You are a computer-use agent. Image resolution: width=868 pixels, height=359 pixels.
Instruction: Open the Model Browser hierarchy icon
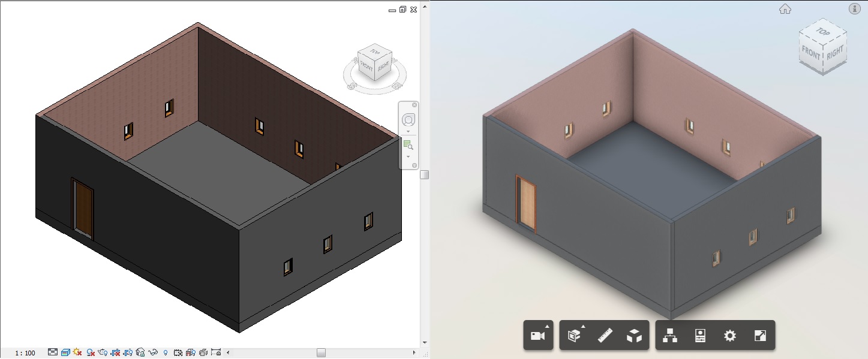pyautogui.click(x=670, y=336)
